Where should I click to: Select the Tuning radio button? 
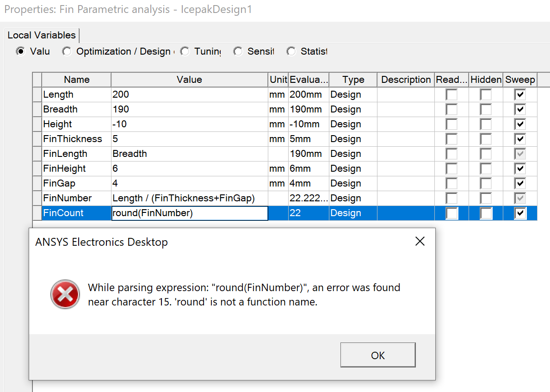click(x=185, y=51)
